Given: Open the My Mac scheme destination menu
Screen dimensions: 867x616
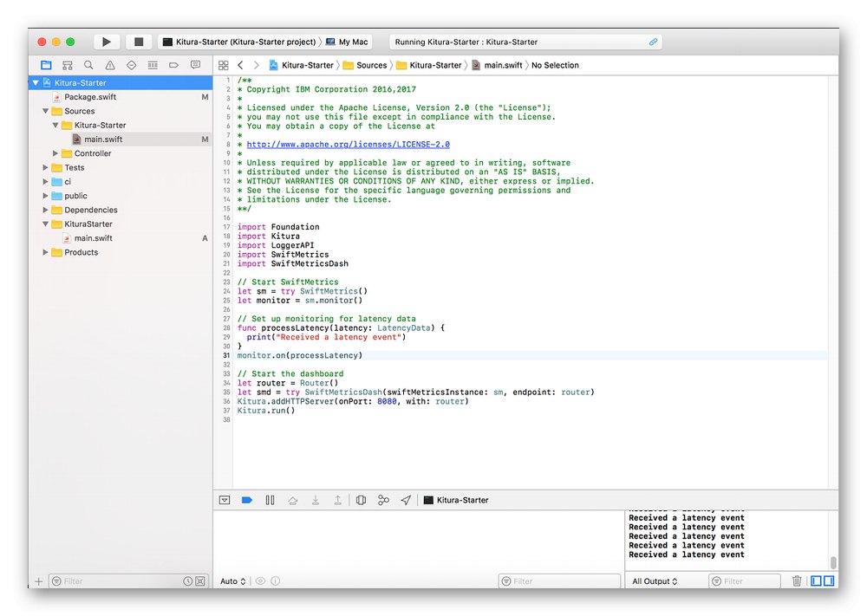Looking at the screenshot, I should click(351, 41).
